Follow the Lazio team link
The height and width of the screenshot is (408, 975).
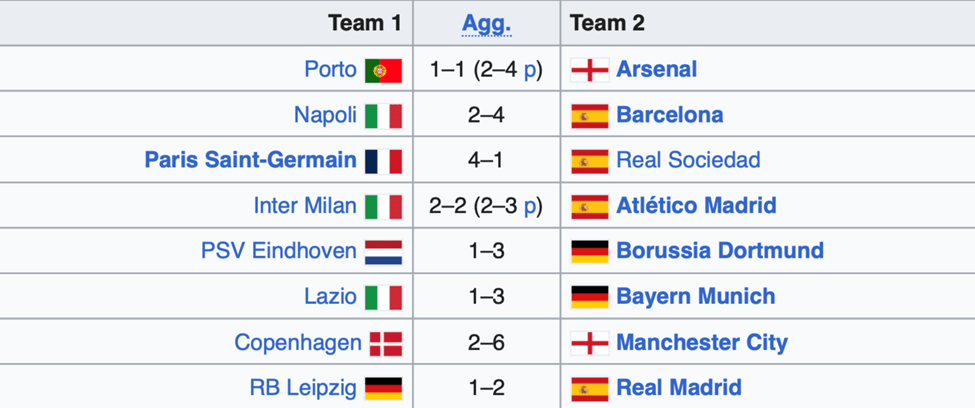[330, 297]
